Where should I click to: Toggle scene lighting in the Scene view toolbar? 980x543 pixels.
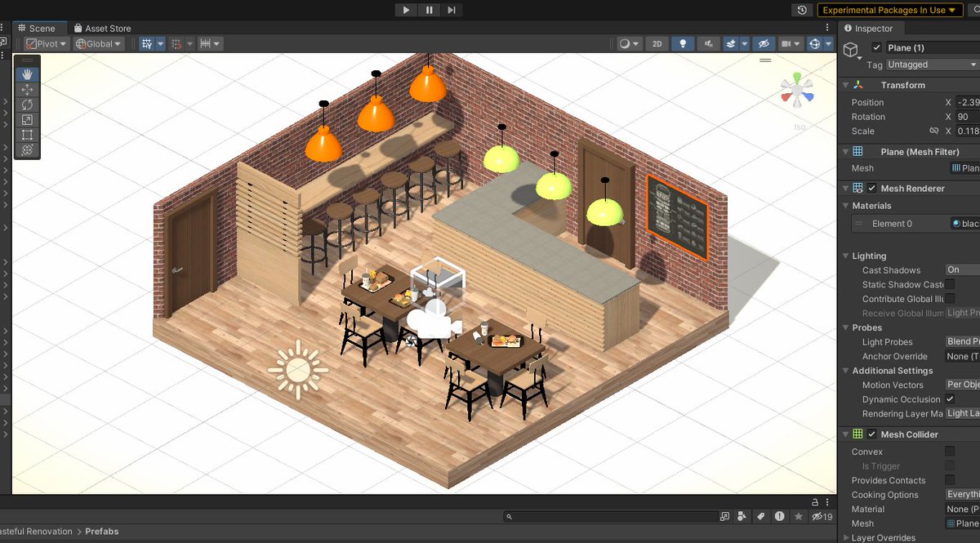pos(682,43)
